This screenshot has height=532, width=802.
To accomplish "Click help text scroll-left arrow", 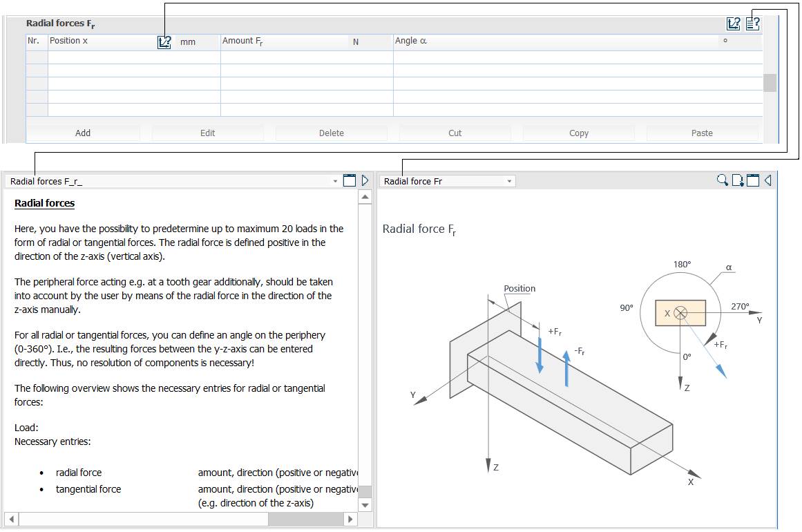I will click(12, 519).
